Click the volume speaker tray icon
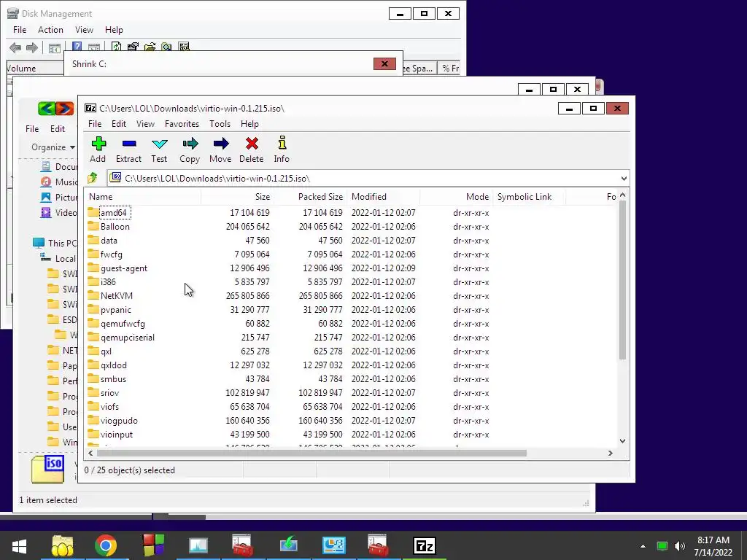Image resolution: width=747 pixels, height=560 pixels. point(680,546)
